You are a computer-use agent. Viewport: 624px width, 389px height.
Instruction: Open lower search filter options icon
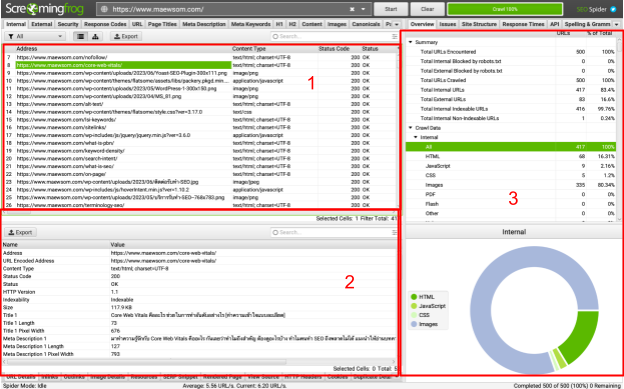tap(394, 232)
